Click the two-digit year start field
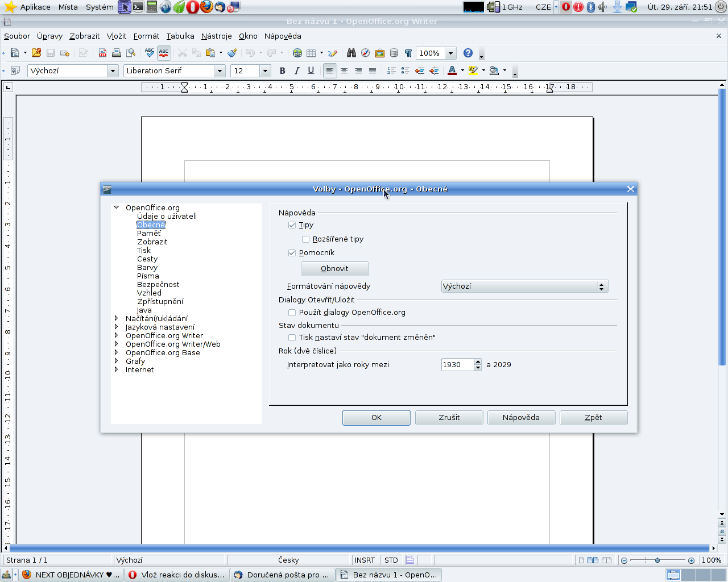The width and height of the screenshot is (728, 582). click(x=457, y=365)
